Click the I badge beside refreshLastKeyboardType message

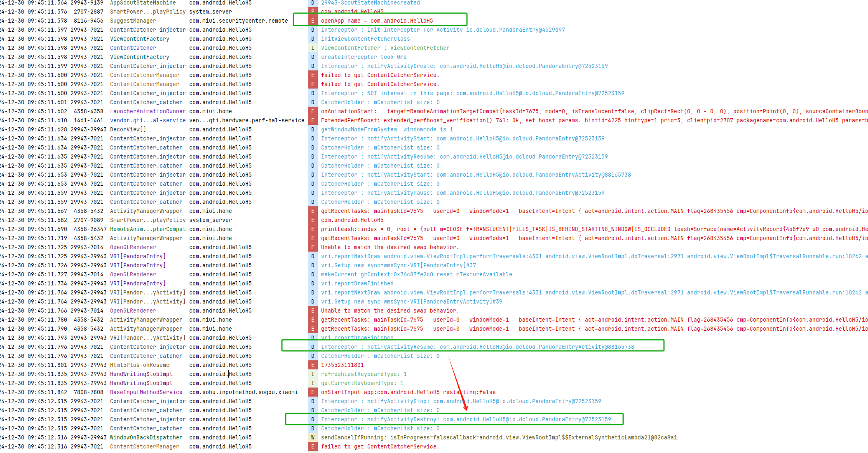(312, 374)
